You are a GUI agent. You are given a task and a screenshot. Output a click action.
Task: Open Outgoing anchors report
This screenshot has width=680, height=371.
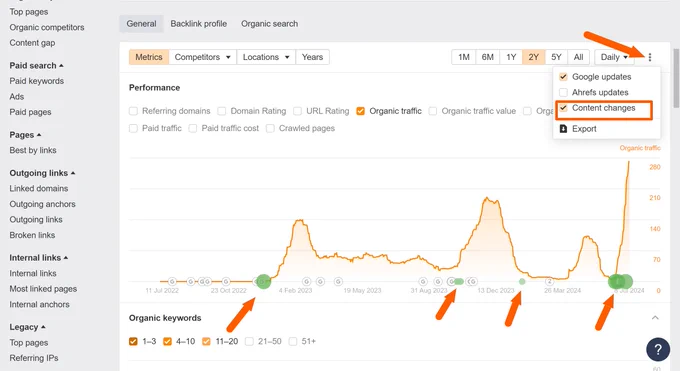42,204
